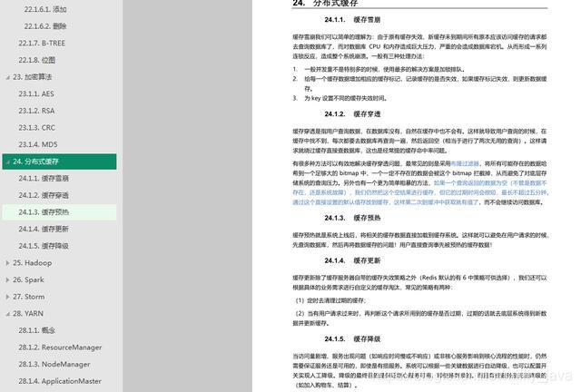Select the 25. Hadoop outline entry
Viewport: 581px width, 392px height.
point(33,263)
